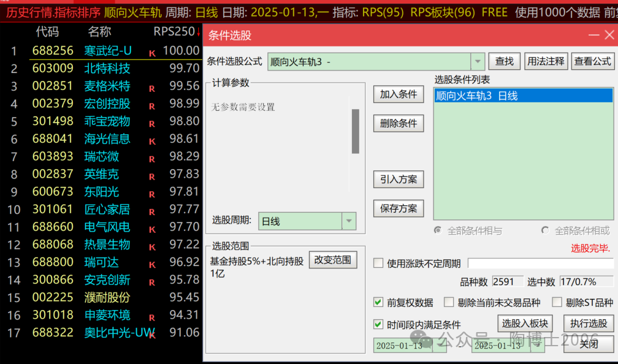
Task: Click the R marker beside 瑞芯微
Action: 152,159
